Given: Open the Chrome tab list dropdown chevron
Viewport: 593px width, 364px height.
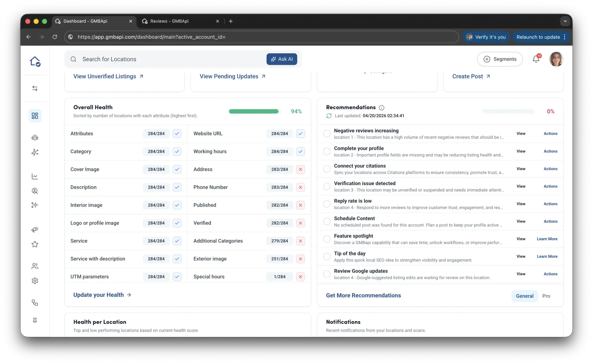Looking at the screenshot, I should tap(565, 21).
